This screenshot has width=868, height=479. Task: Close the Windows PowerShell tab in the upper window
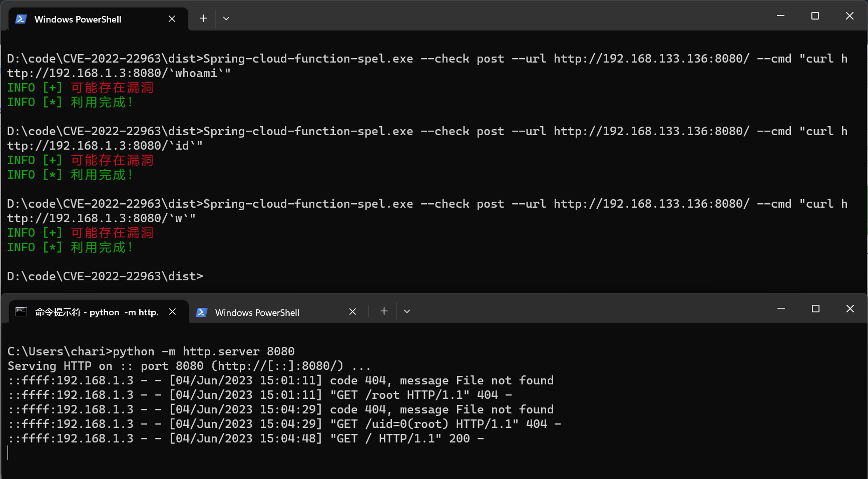172,19
